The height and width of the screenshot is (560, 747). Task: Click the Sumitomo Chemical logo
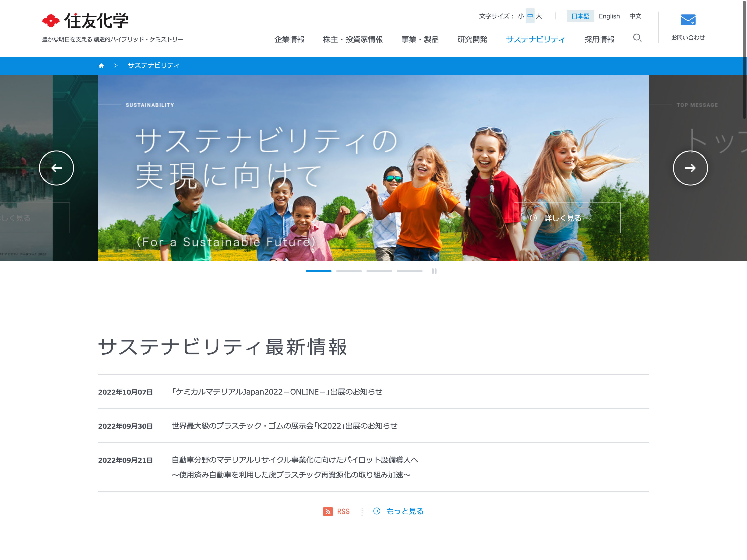pyautogui.click(x=85, y=21)
